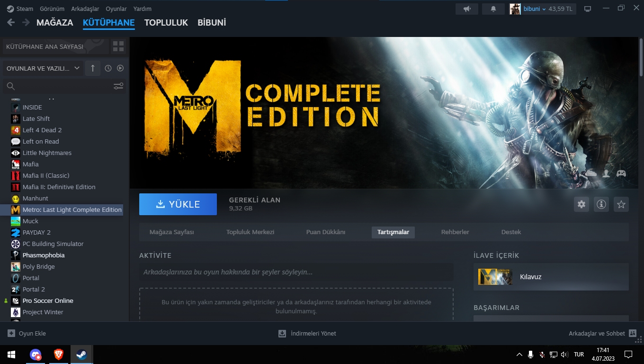
Task: Open Destek link
Action: point(511,232)
